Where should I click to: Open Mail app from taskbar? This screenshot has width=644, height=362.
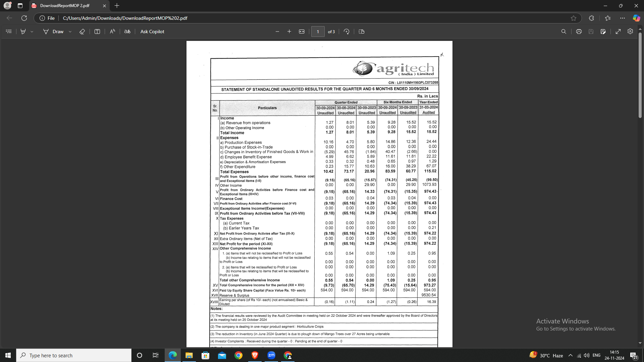(x=222, y=355)
